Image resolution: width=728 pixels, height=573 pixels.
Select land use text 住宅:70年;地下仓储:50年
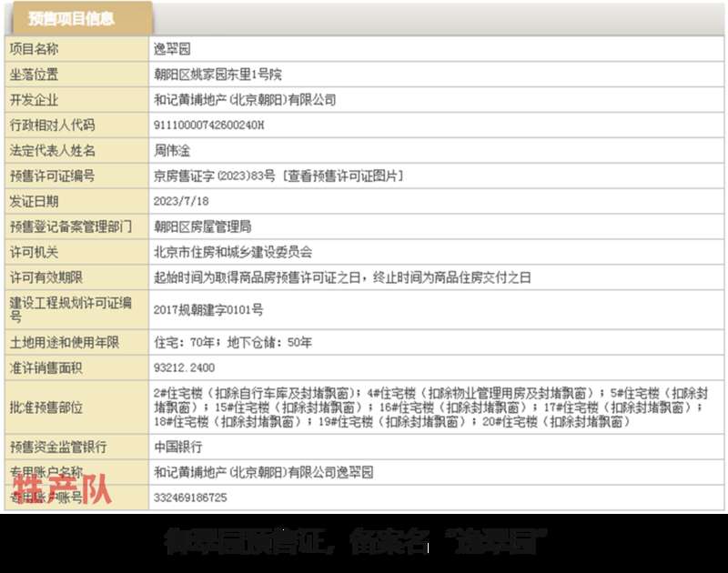pos(233,342)
